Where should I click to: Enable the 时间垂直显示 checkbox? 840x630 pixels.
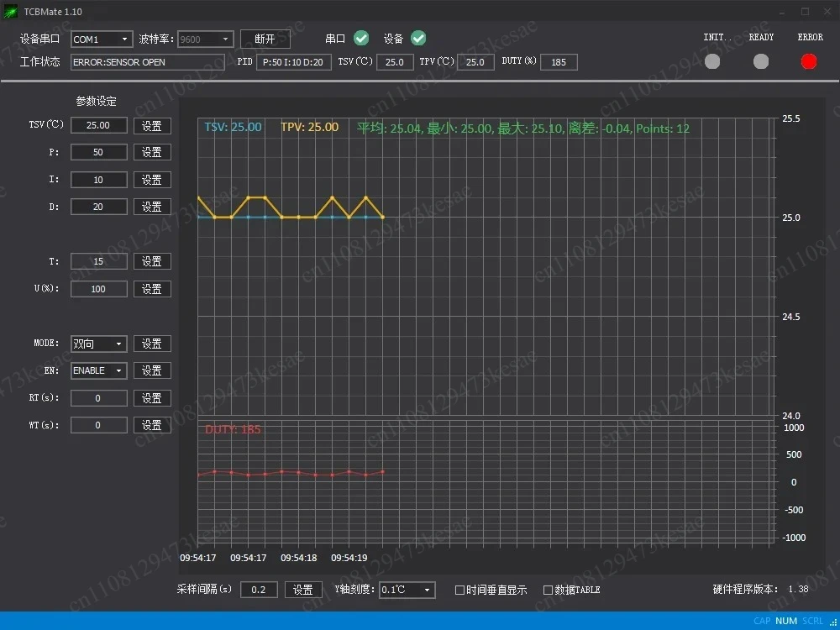(x=459, y=590)
